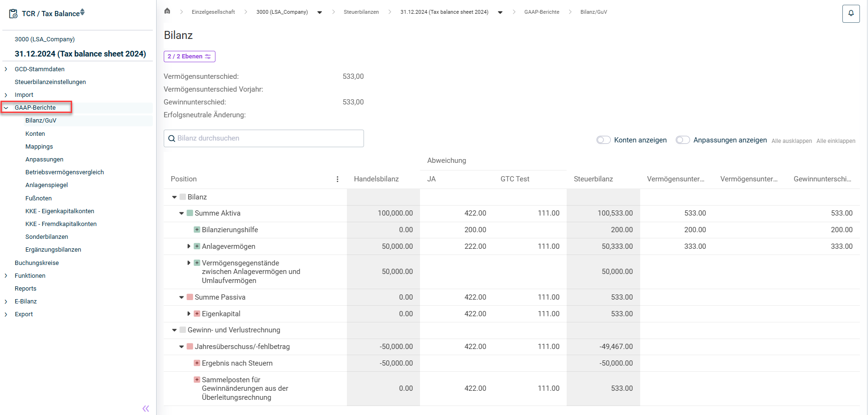
Task: Open Konten in sidebar
Action: 35,134
